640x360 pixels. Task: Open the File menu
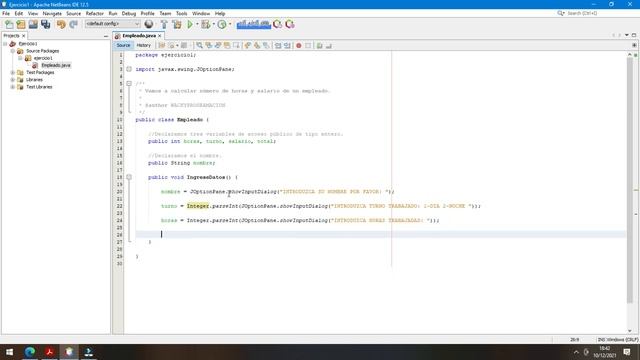tap(6, 13)
